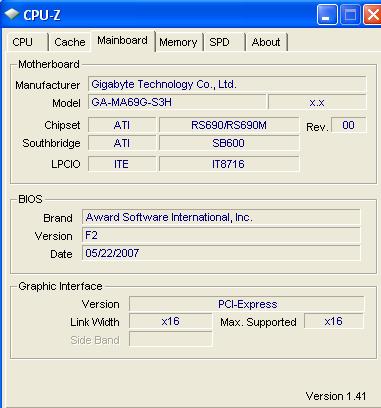Screen dimensions: 381x408
Task: Click the x16 Max. Supported value
Action: coord(333,321)
